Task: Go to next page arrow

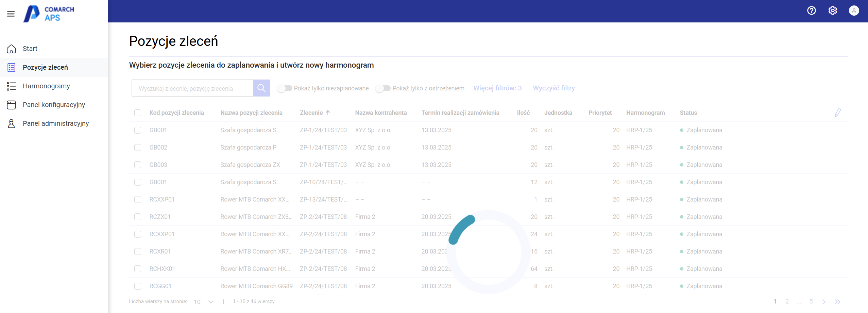Action: [824, 301]
